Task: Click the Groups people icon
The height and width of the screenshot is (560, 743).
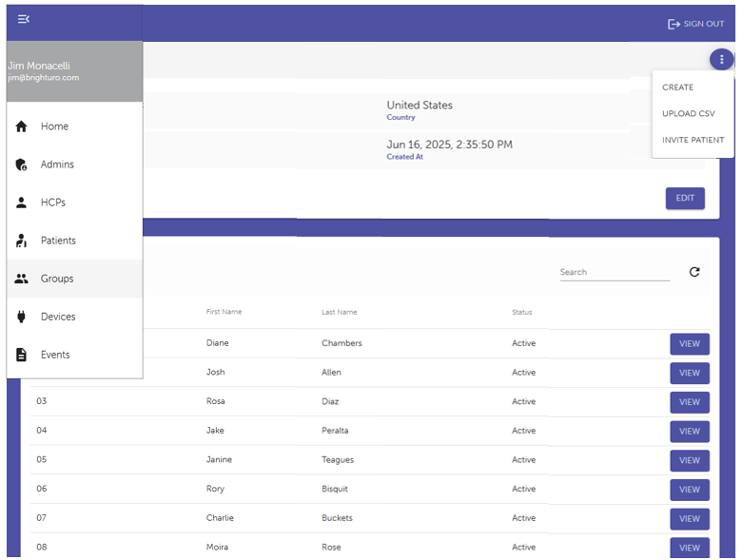Action: pos(21,279)
